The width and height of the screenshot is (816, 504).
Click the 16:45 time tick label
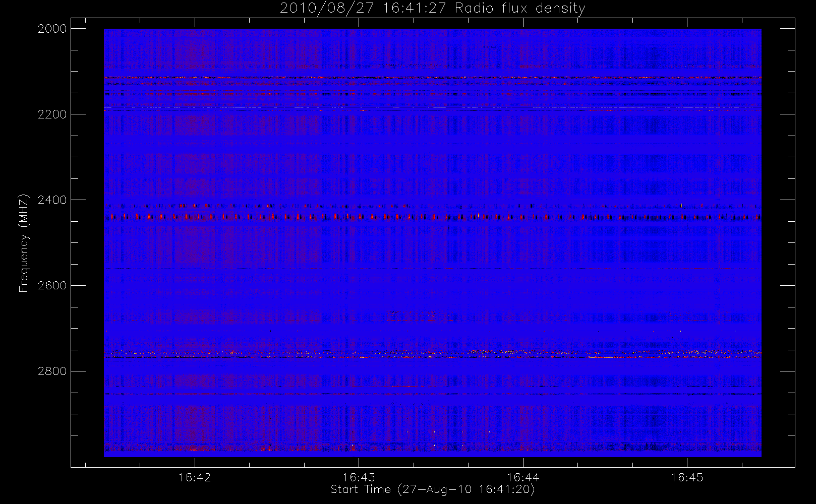[x=687, y=477]
